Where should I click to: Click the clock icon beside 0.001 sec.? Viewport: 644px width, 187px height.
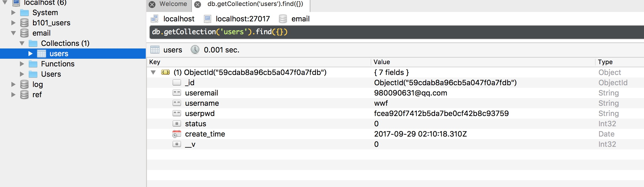point(195,50)
